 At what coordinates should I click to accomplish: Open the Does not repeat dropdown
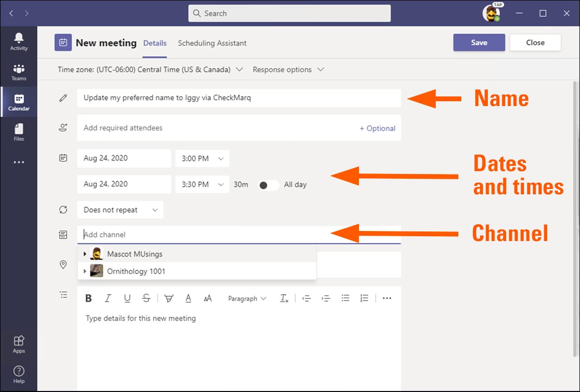(120, 210)
